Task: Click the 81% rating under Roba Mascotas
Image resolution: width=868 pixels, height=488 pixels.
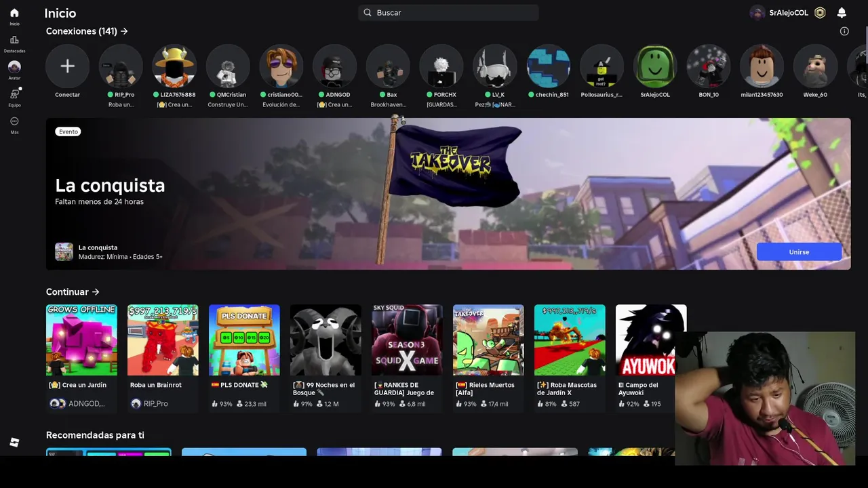Action: coord(547,404)
